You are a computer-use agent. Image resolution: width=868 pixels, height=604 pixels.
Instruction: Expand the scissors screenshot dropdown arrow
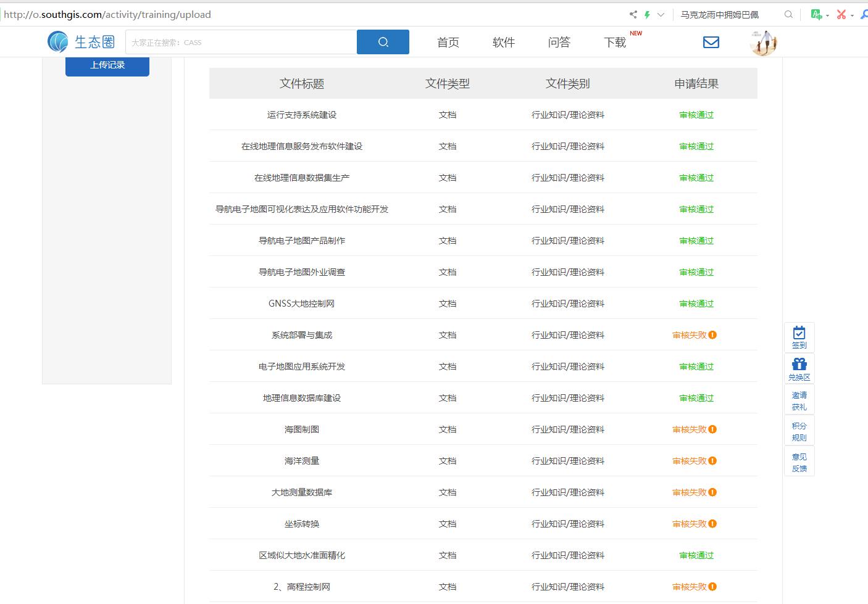852,15
